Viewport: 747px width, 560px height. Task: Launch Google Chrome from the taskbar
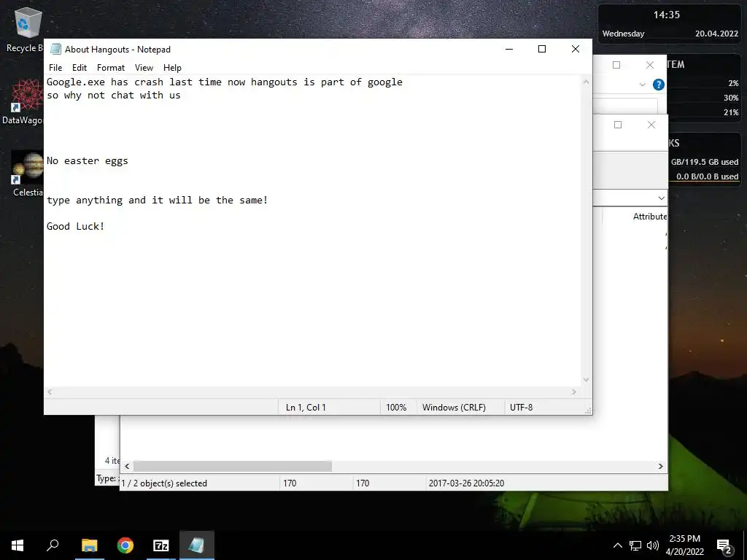pyautogui.click(x=125, y=545)
